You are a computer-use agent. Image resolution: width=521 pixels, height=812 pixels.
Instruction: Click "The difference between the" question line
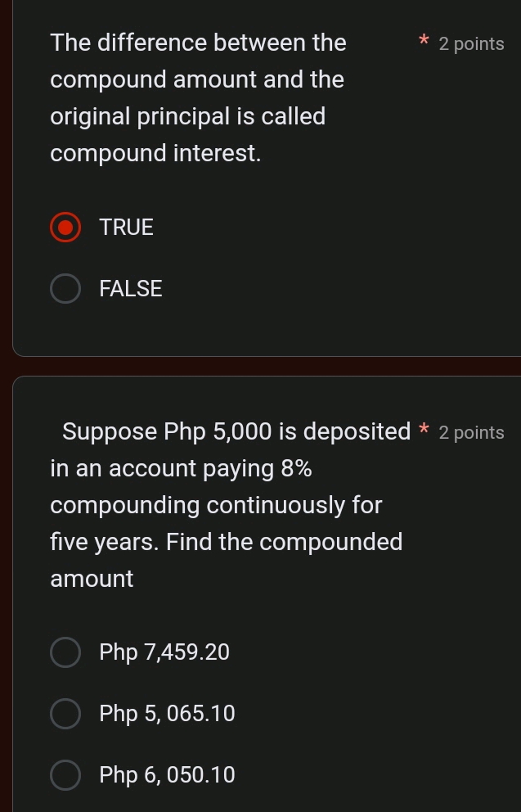198,43
